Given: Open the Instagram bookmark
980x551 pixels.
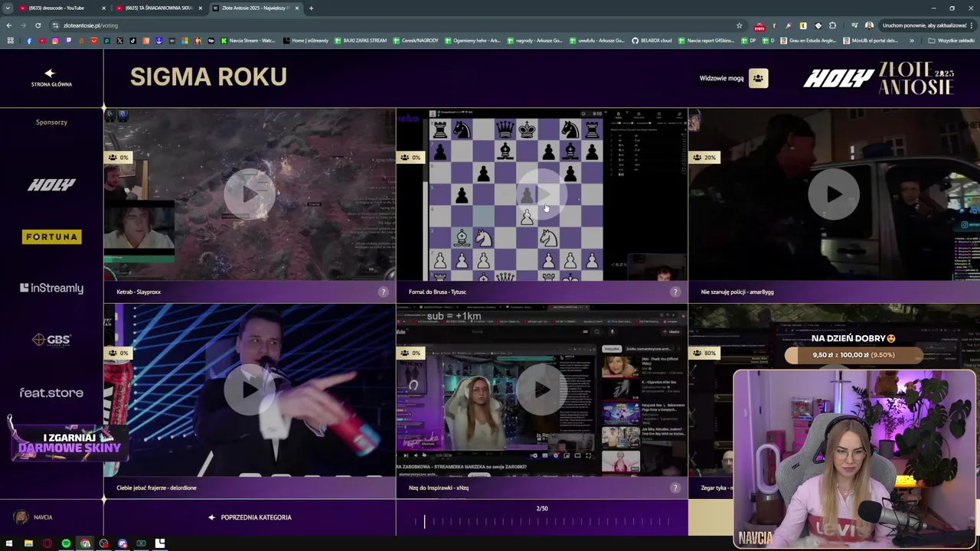Looking at the screenshot, I should click(55, 41).
